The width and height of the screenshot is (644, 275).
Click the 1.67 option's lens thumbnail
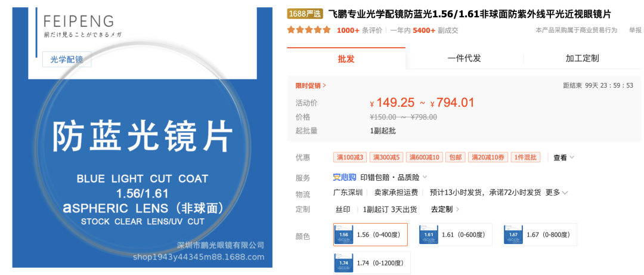[513, 234]
